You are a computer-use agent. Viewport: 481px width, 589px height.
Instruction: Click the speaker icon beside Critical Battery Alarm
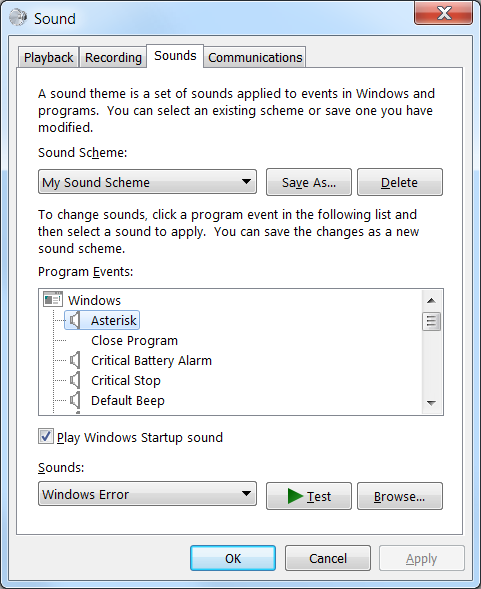[75, 361]
